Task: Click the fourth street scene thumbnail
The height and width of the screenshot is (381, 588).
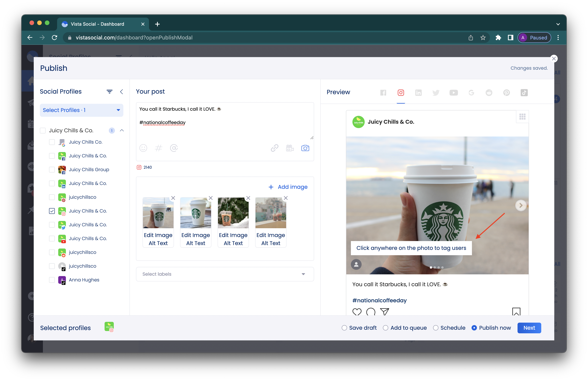Action: [x=271, y=213]
